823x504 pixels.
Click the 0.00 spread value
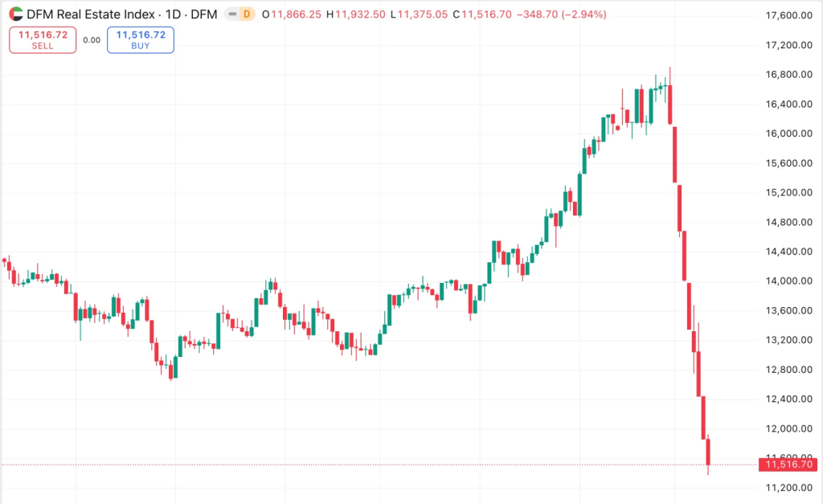92,39
